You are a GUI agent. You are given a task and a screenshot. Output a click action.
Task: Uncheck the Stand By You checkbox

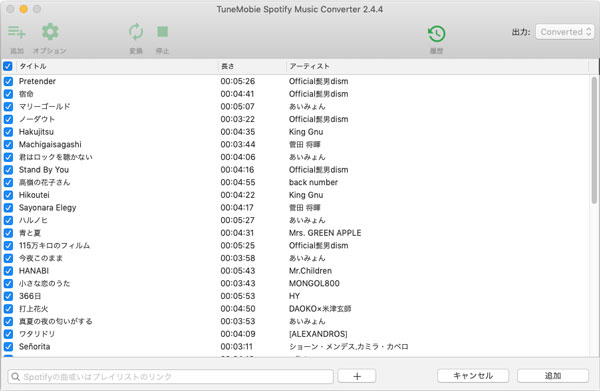coord(8,170)
